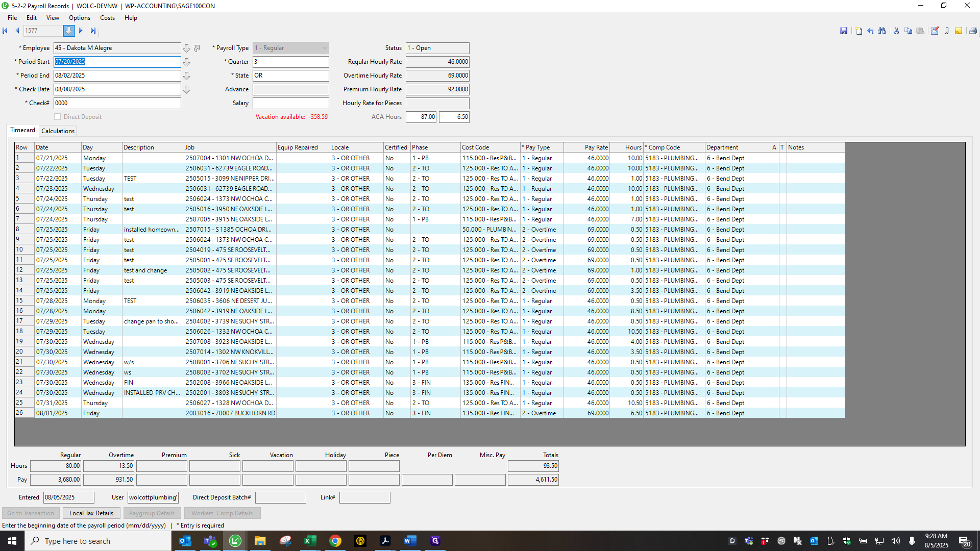Click the Period Start date field
This screenshot has width=980, height=551.
[117, 62]
